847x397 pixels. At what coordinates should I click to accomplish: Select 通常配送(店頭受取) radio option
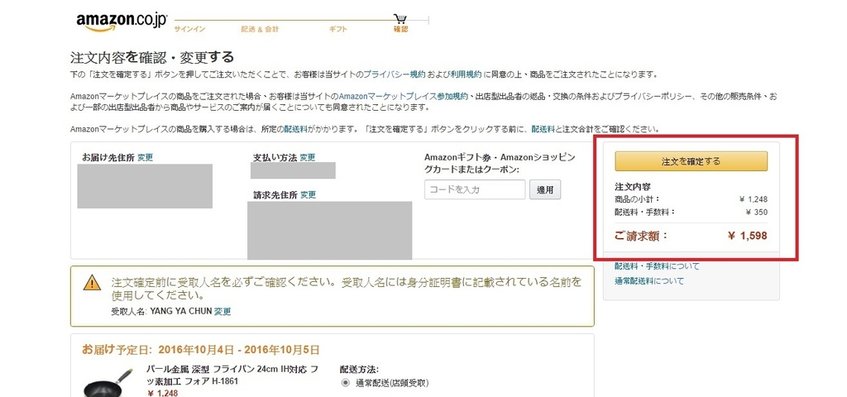(x=345, y=383)
